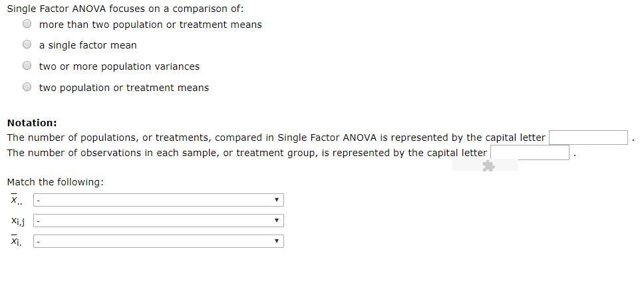Focus the input box for number of observations letter

tap(530, 153)
